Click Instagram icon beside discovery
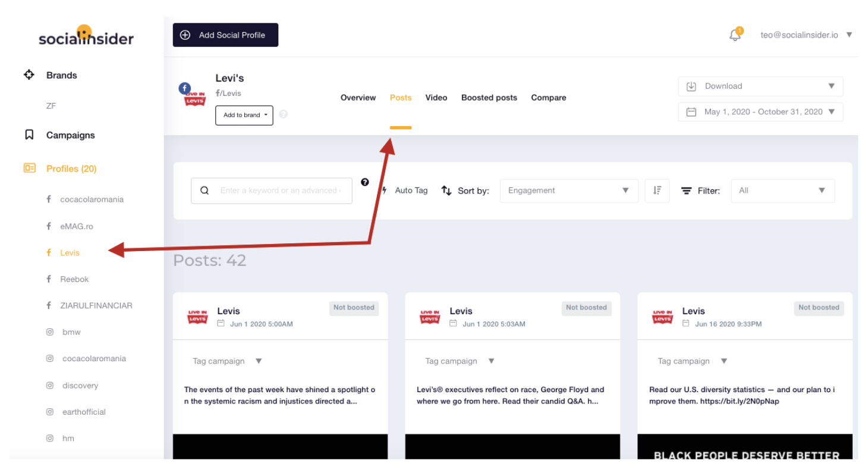 click(x=50, y=386)
